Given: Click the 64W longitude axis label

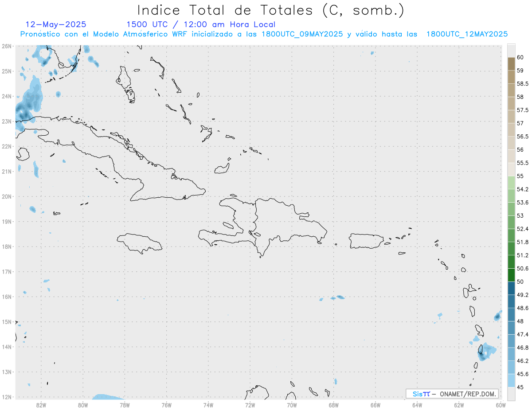Looking at the screenshot, I should [x=417, y=405].
